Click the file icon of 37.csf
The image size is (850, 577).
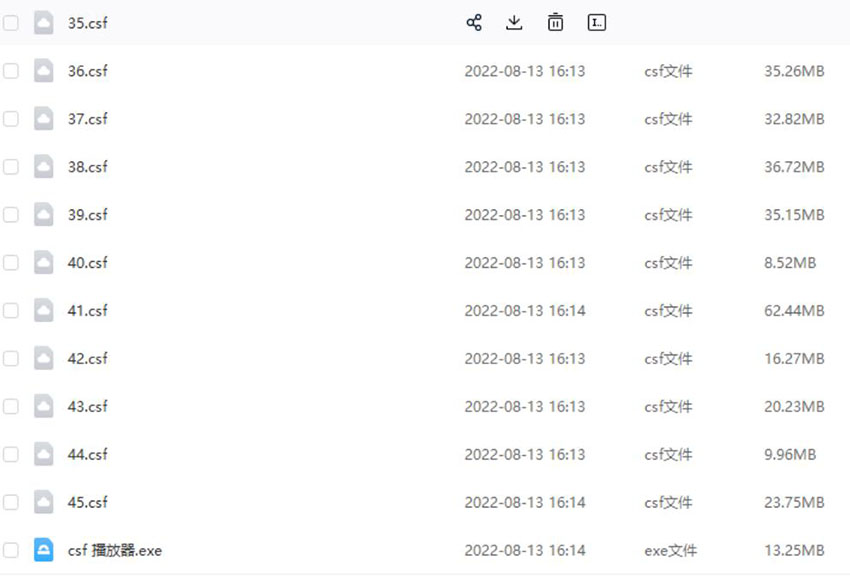(x=43, y=119)
